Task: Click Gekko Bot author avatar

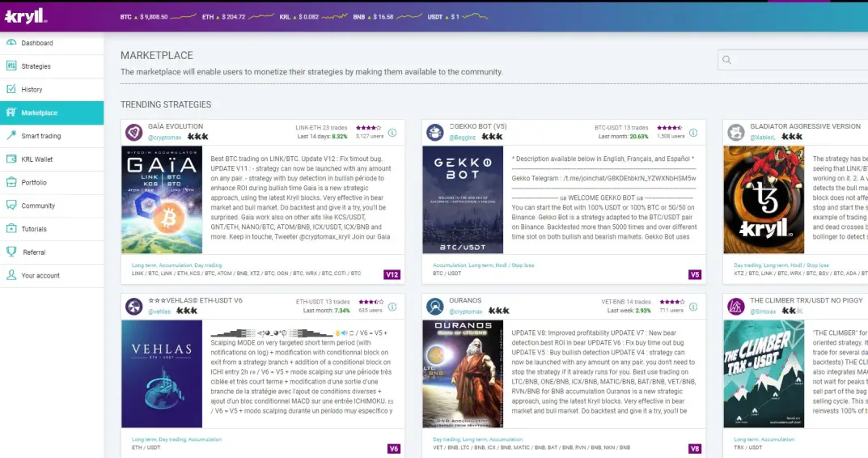Action: click(435, 133)
